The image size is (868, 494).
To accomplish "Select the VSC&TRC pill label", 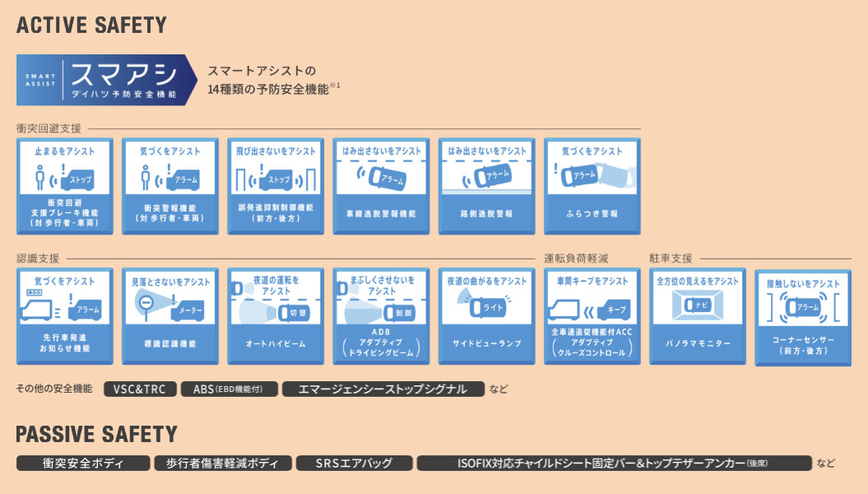I will pyautogui.click(x=140, y=389).
